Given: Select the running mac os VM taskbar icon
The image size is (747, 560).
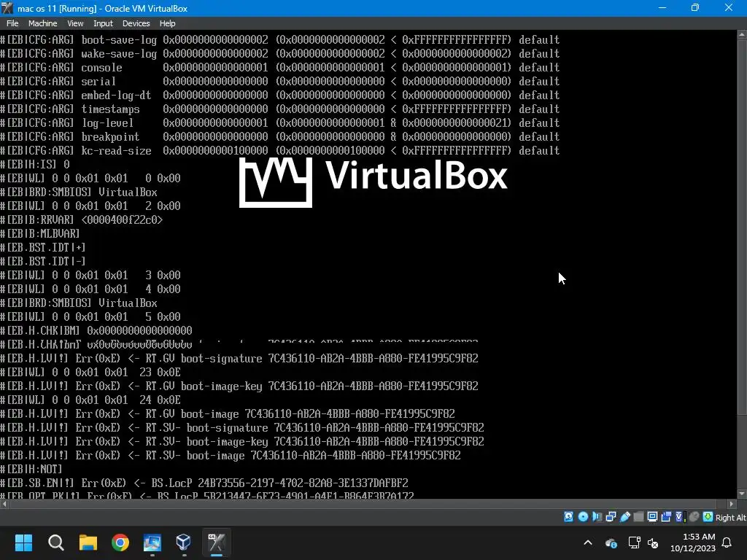Looking at the screenshot, I should [x=216, y=542].
